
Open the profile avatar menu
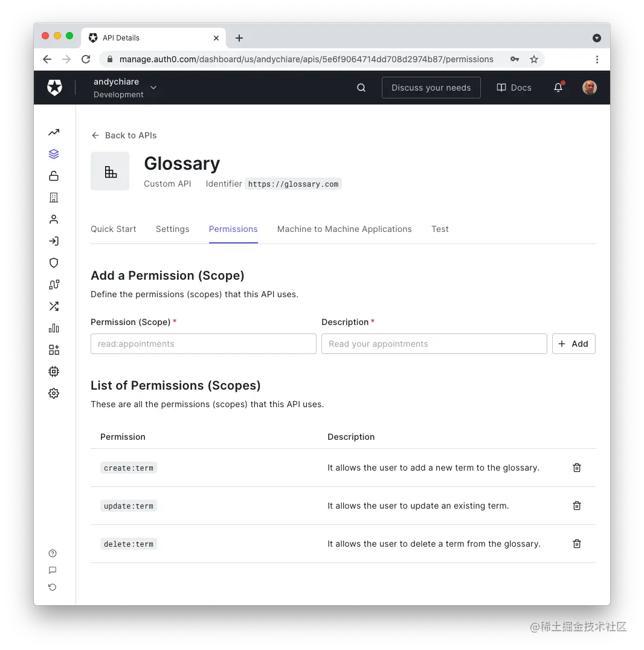(x=589, y=88)
